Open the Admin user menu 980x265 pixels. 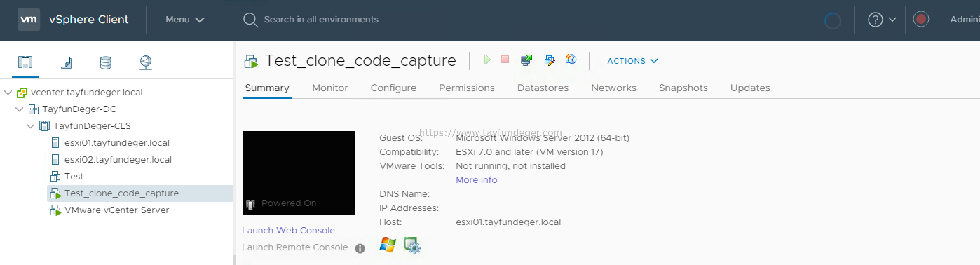pos(965,19)
